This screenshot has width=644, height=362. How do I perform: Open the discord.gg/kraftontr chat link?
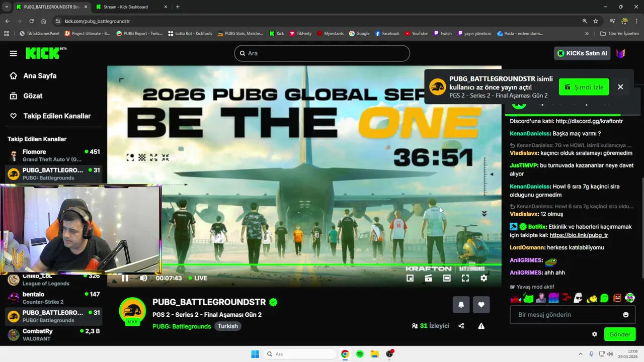tap(589, 121)
